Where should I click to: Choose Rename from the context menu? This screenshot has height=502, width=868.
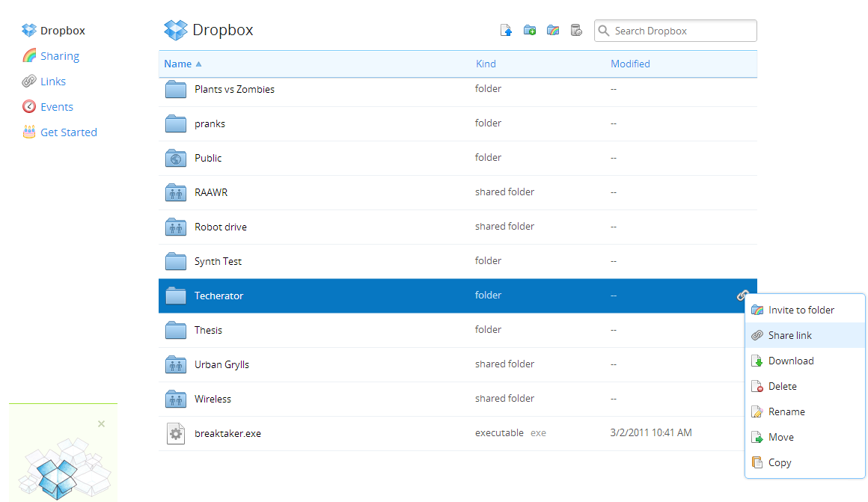click(x=805, y=411)
